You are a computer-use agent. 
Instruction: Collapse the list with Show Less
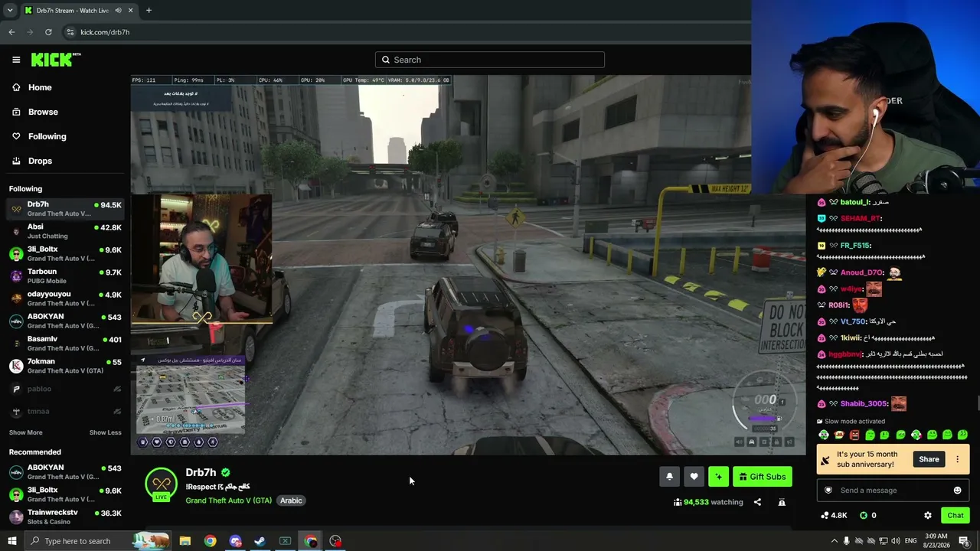pos(105,432)
